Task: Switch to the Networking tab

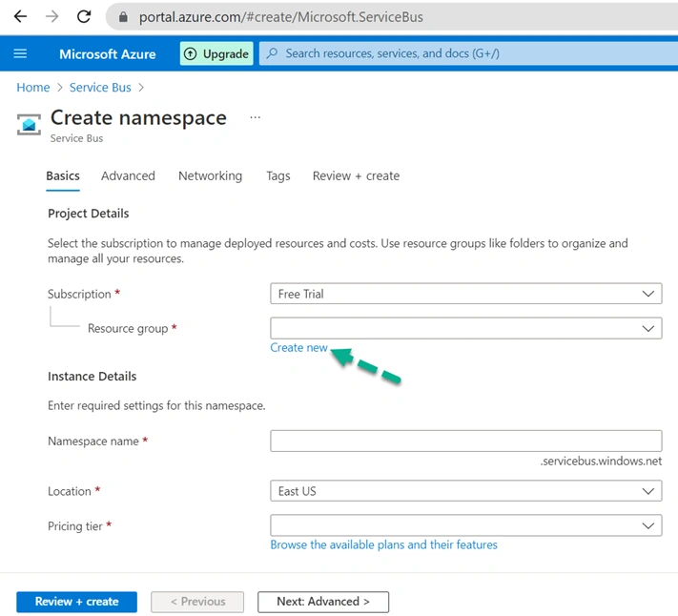Action: pyautogui.click(x=210, y=176)
